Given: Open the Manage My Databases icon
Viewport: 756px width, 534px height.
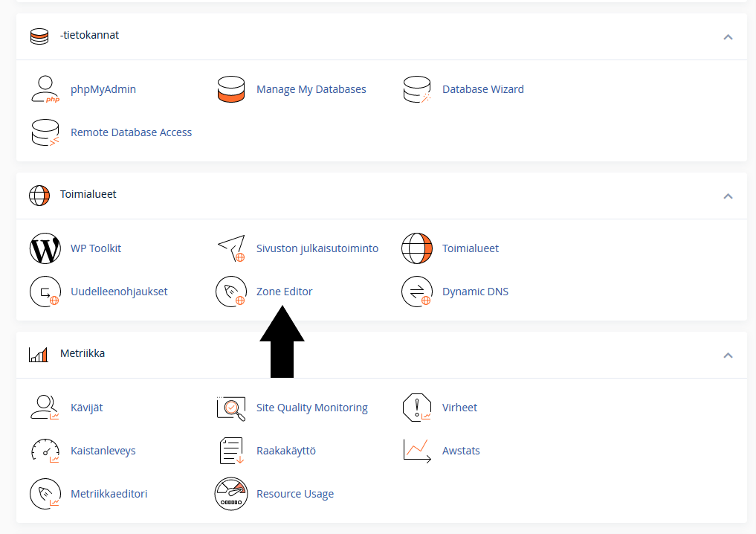Looking at the screenshot, I should click(x=230, y=89).
